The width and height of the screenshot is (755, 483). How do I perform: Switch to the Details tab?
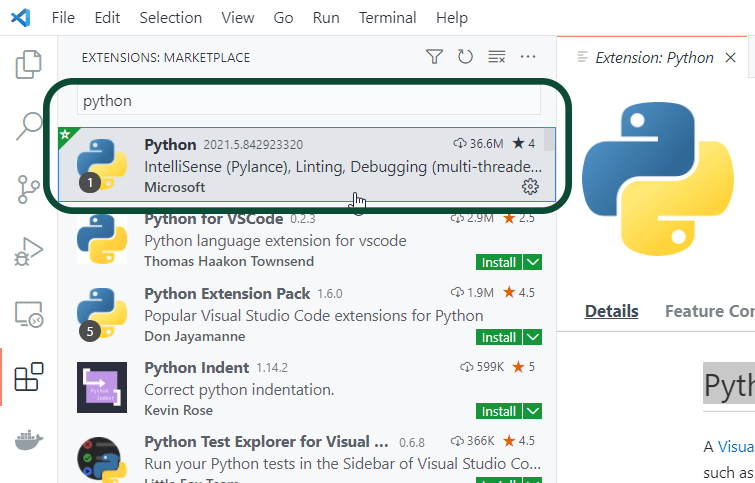coord(612,311)
